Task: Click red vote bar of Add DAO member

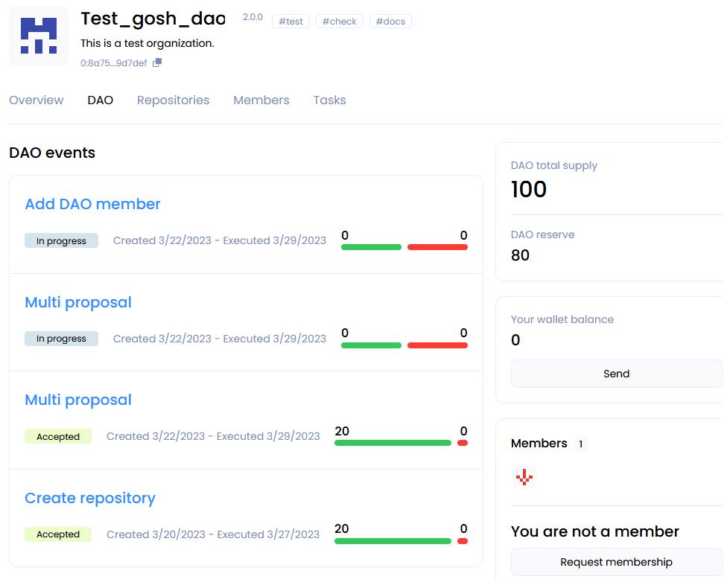Action: pyautogui.click(x=437, y=247)
